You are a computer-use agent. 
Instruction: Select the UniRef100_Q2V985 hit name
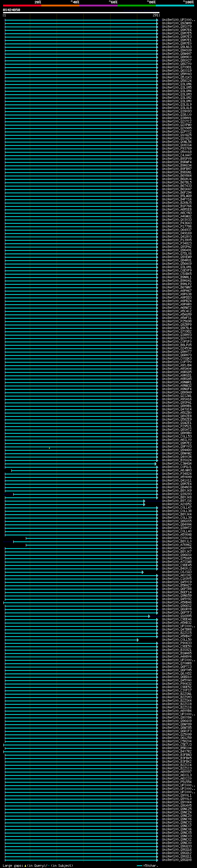(x=176, y=128)
